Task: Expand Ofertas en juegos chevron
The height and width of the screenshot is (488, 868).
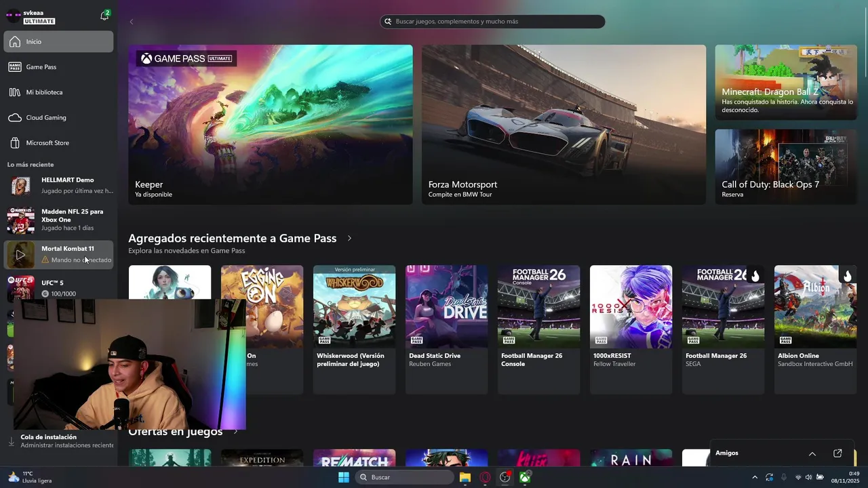Action: pyautogui.click(x=235, y=431)
